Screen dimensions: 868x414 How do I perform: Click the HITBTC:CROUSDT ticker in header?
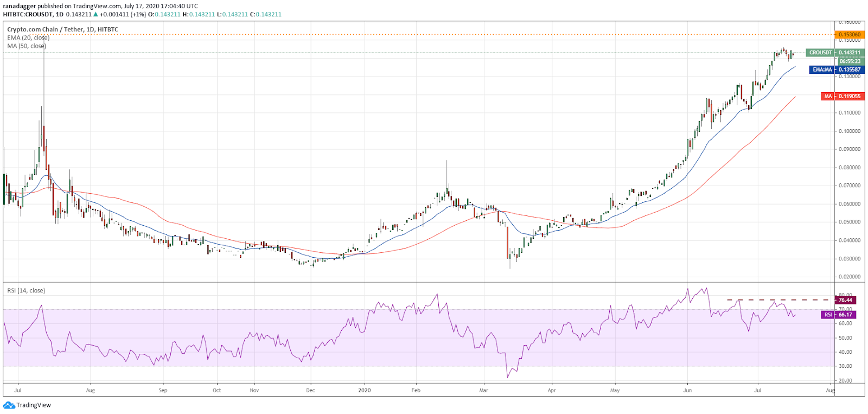coord(28,14)
